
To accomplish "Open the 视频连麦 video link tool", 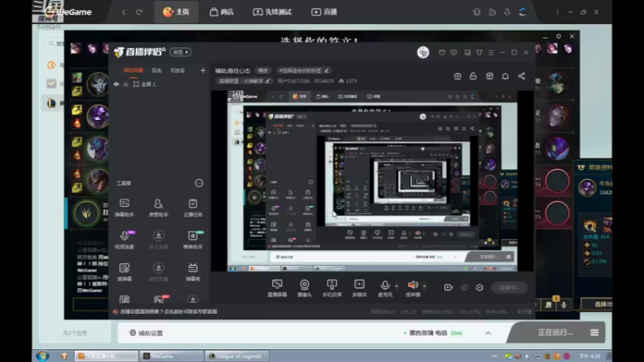I will 125,240.
